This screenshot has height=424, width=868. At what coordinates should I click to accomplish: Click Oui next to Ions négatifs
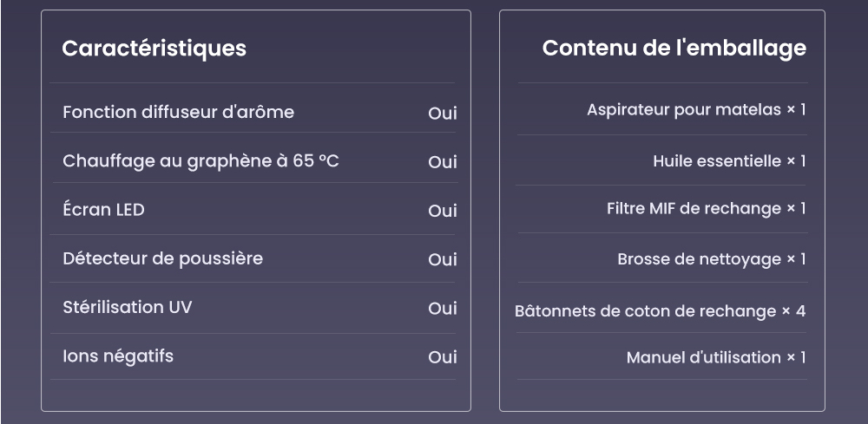click(x=443, y=357)
